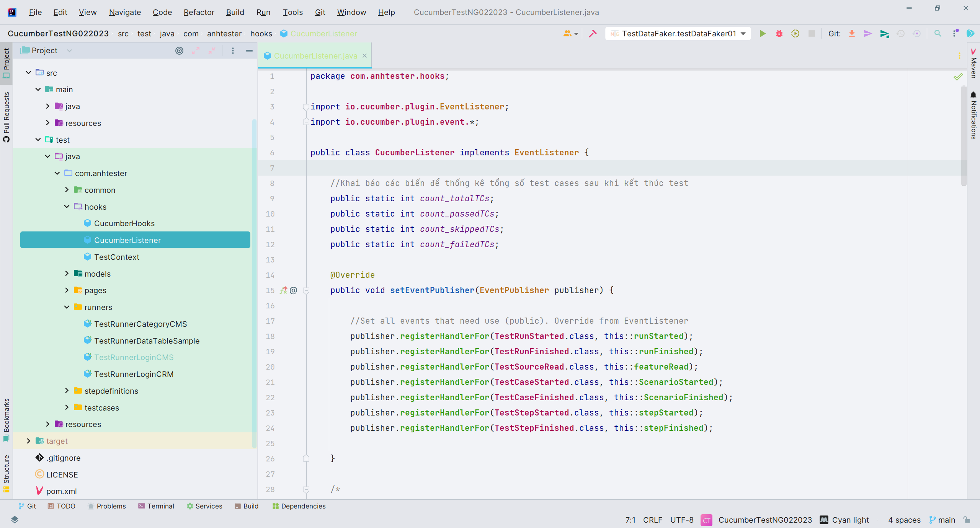Toggle the fold marker on line 3 imports
The width and height of the screenshot is (980, 528).
306,107
